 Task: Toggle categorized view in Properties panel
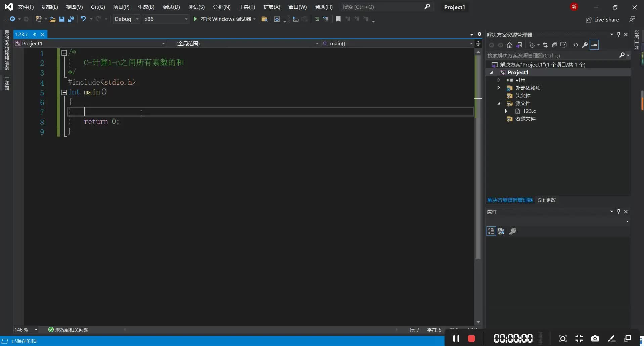[x=491, y=231]
